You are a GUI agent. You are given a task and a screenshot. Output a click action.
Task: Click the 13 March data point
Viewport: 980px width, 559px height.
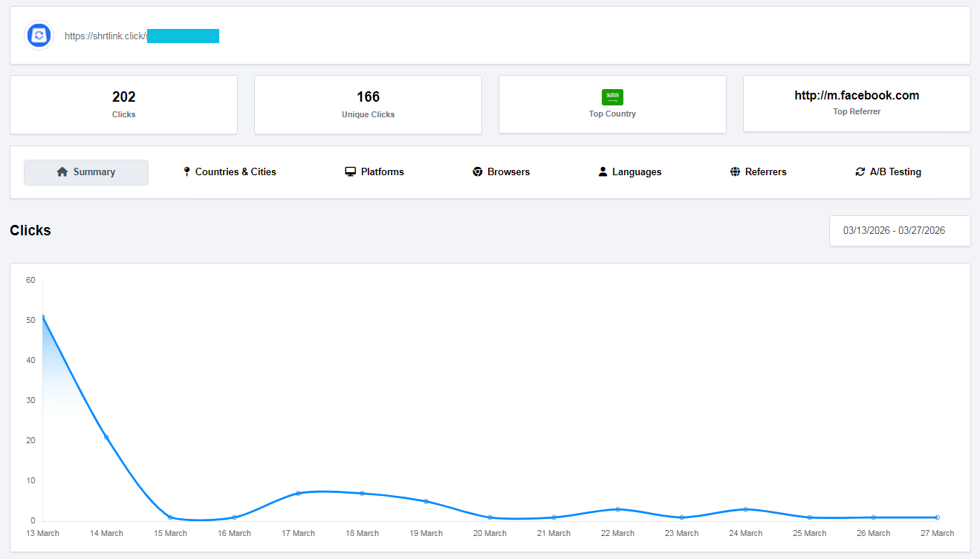click(42, 317)
